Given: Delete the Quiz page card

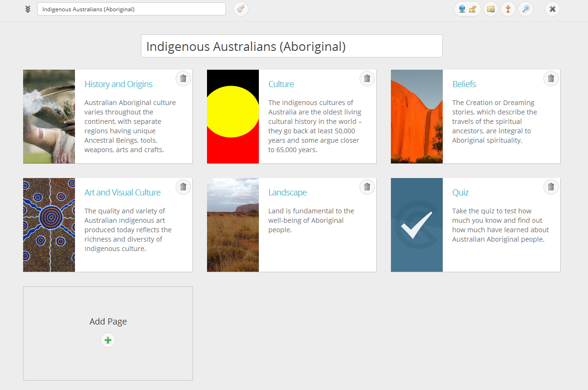Looking at the screenshot, I should point(551,187).
